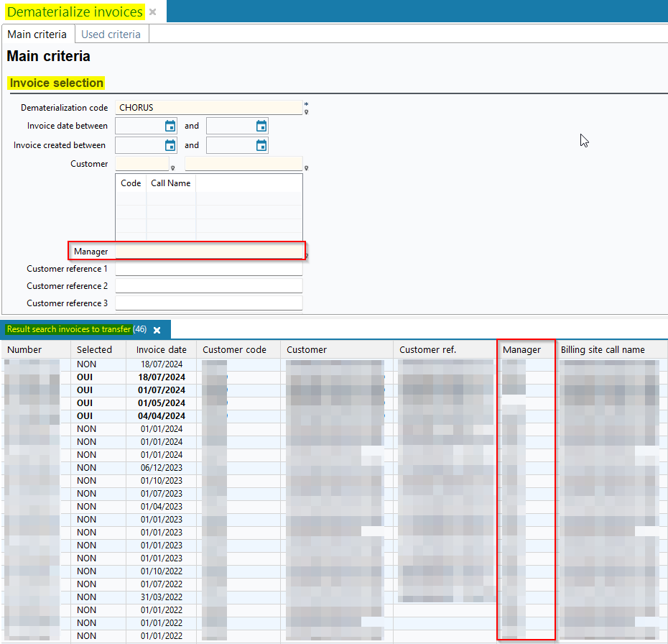Click into the Manager criteria field
Viewport: 668px width, 644px height.
[x=208, y=252]
